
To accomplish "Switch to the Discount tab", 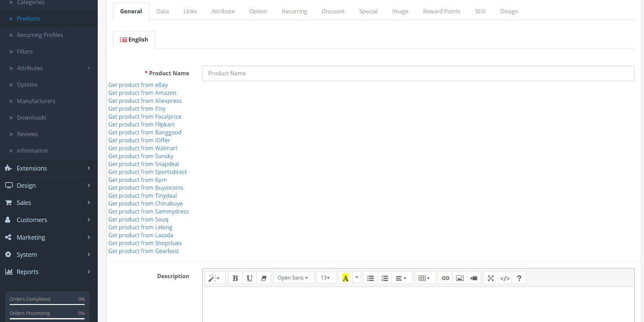I will [333, 11].
